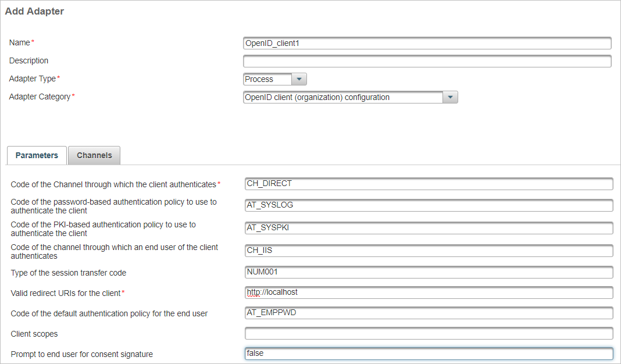Expand the Adapter Category dropdown arrow
The height and width of the screenshot is (364, 621).
[x=450, y=97]
